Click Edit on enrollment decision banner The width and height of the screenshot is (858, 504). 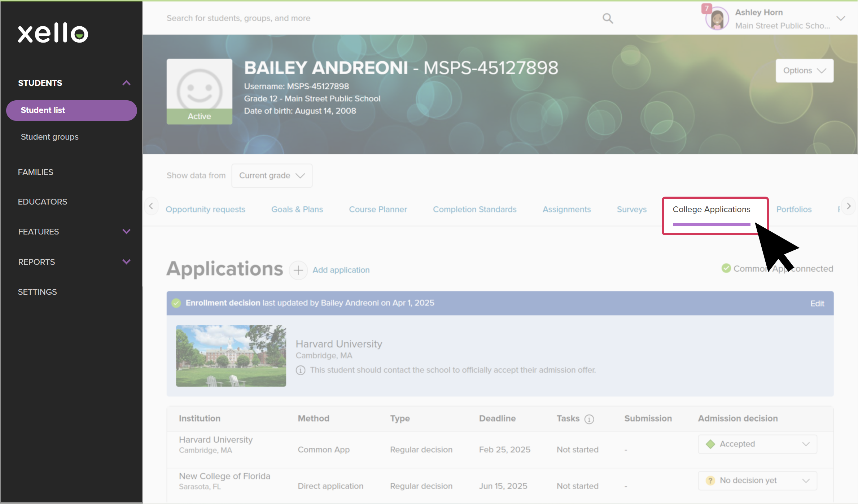click(817, 303)
